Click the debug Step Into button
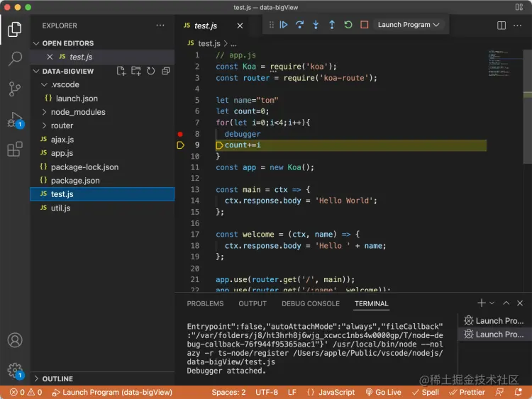Viewport: 532px width, 399px height. pos(316,25)
